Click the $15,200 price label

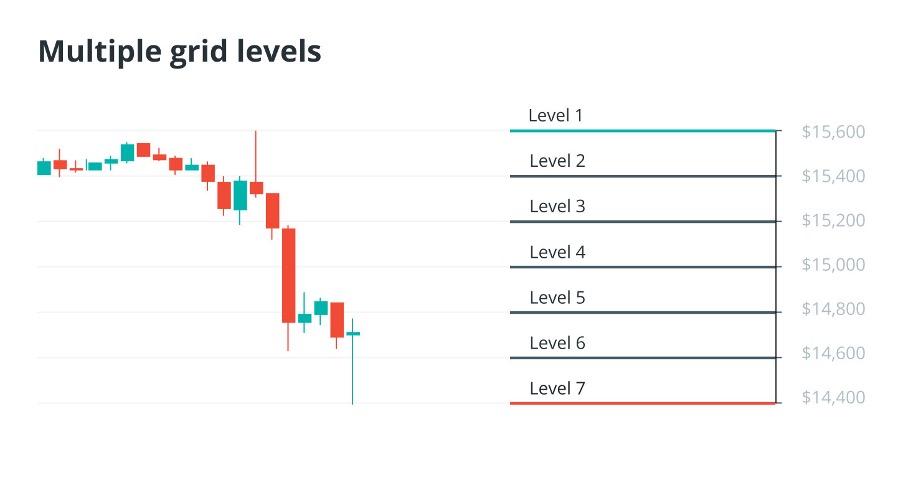pyautogui.click(x=833, y=221)
